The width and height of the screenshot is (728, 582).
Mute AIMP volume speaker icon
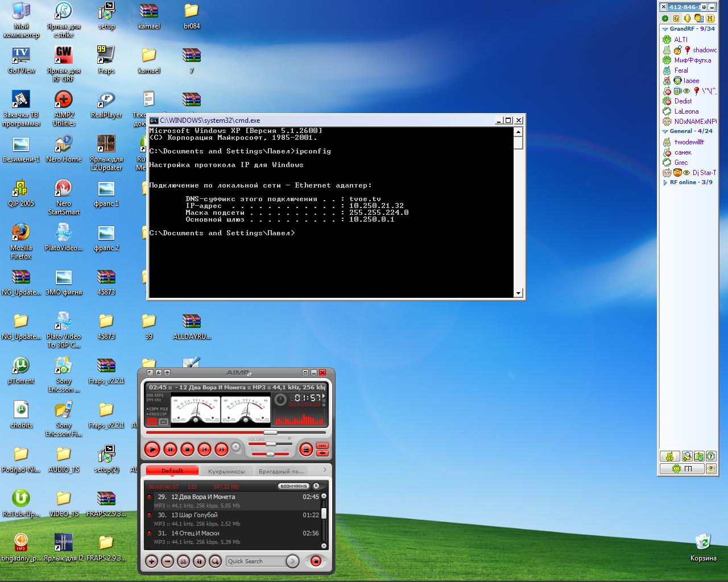289,439
